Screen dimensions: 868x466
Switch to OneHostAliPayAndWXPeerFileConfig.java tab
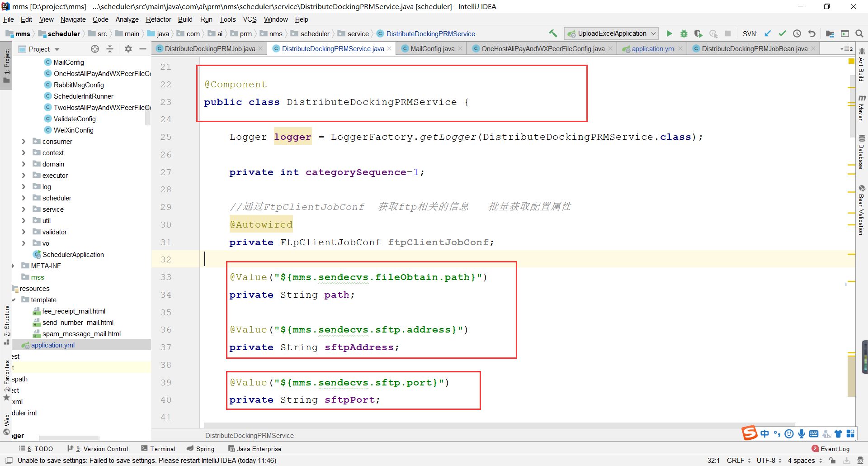[542, 49]
